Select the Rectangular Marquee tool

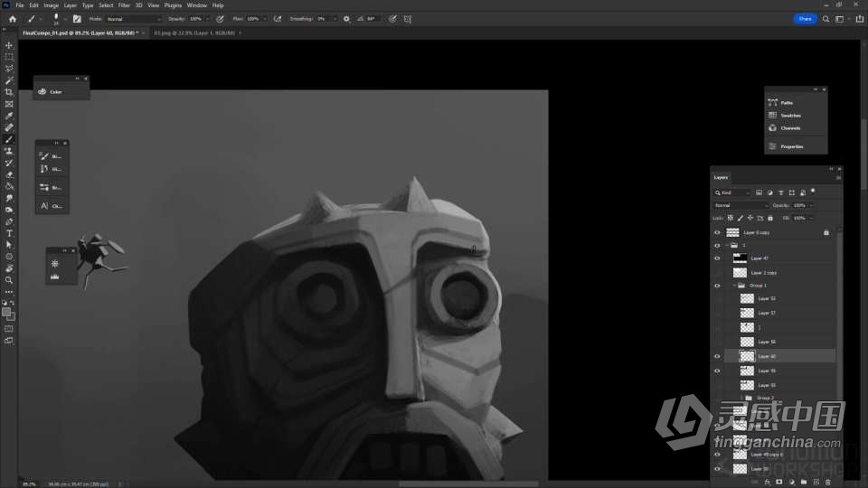click(x=9, y=57)
